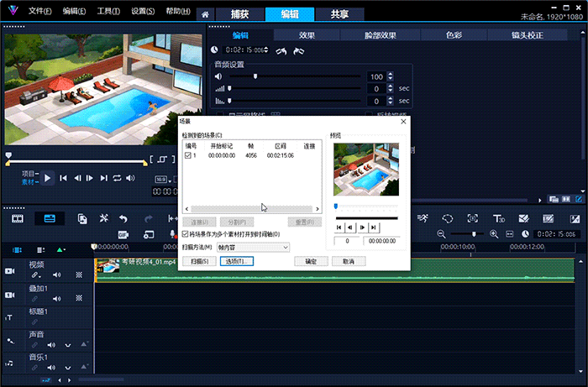588x387 pixels.
Task: Click the 扫描 scan button
Action: pyautogui.click(x=199, y=261)
